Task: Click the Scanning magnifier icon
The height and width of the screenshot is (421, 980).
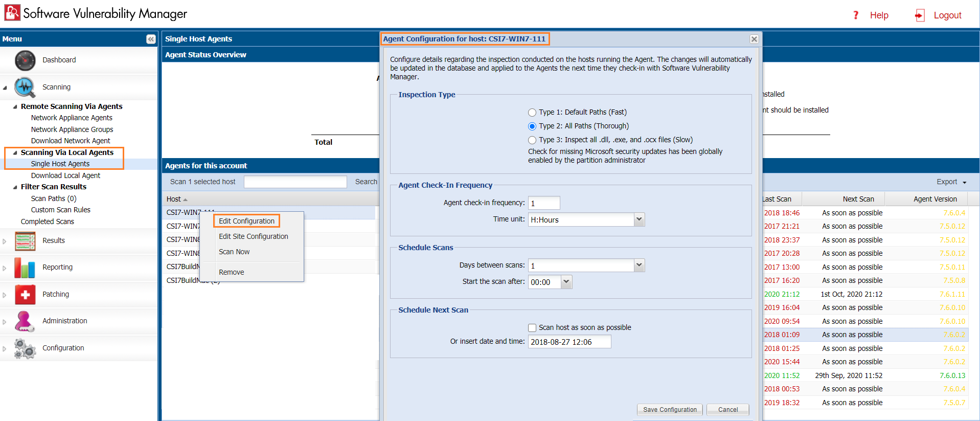Action: [x=25, y=87]
